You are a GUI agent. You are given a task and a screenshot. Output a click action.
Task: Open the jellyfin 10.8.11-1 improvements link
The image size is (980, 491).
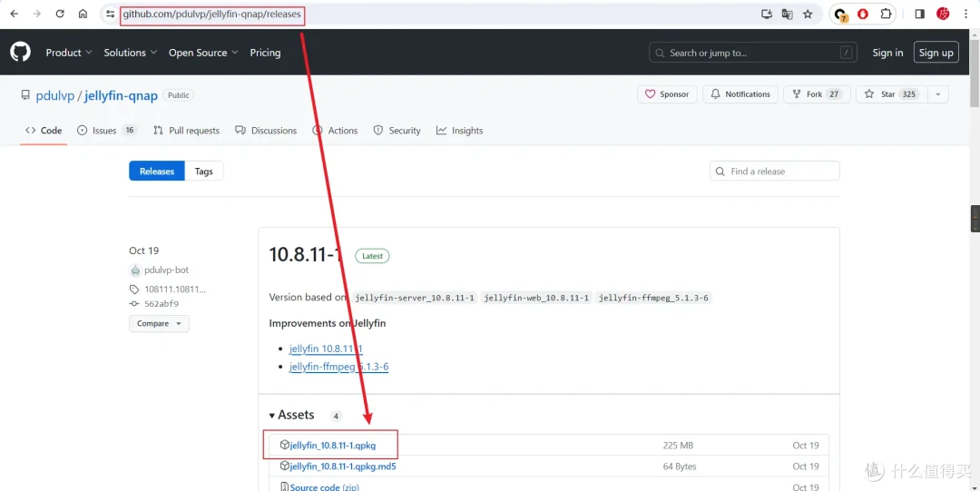point(326,349)
